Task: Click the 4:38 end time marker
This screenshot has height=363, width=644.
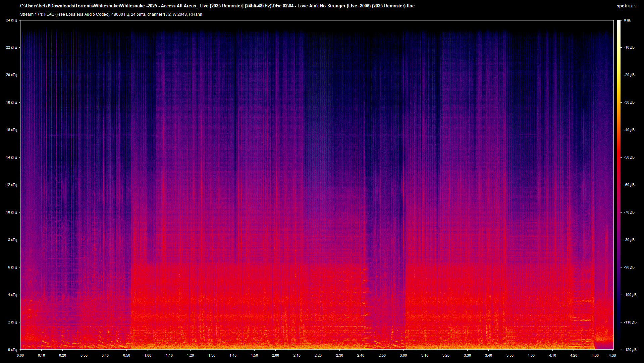Action: point(612,355)
